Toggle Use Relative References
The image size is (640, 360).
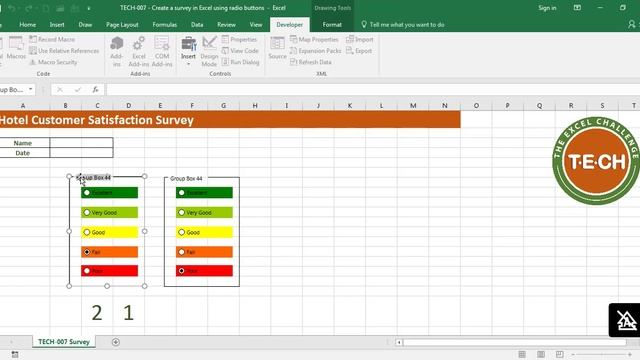coord(64,51)
